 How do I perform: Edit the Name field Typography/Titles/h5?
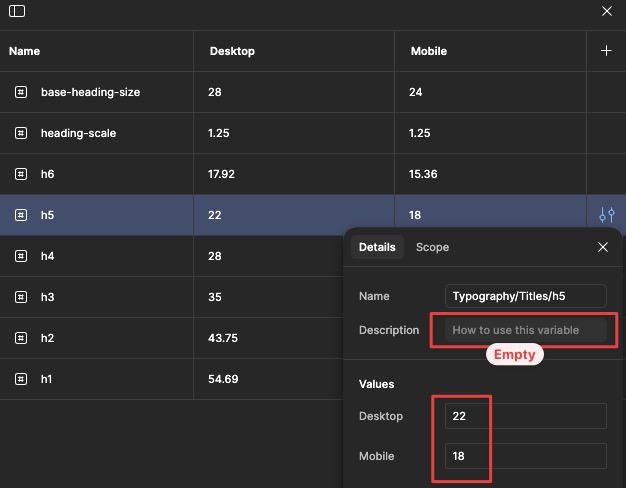[525, 296]
